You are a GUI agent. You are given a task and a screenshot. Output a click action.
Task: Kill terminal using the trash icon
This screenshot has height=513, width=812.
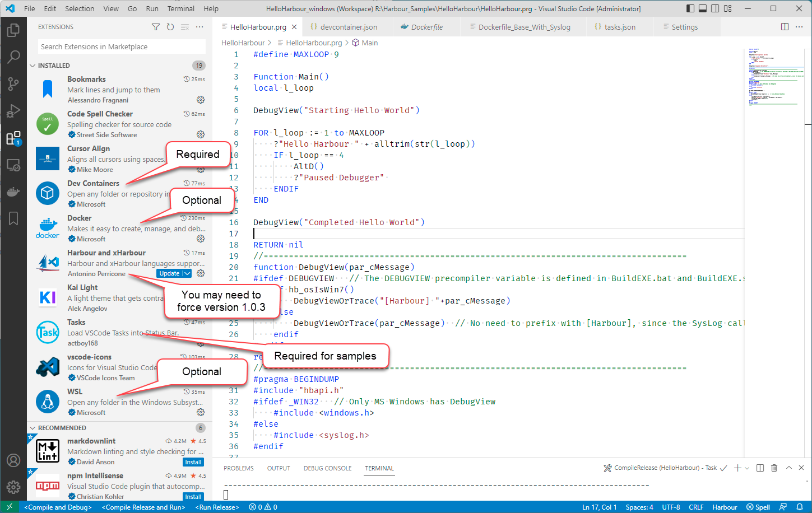click(x=774, y=468)
